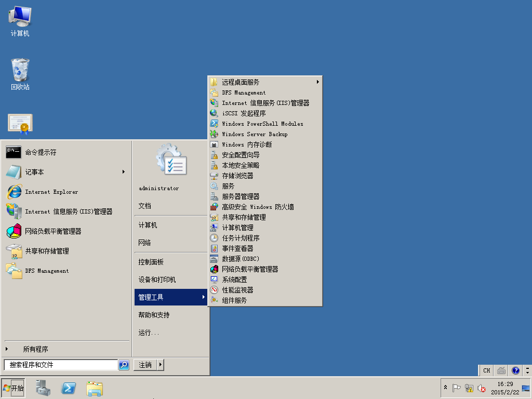Show hidden tray icons arrow
Image resolution: width=532 pixels, height=399 pixels.
pos(445,388)
